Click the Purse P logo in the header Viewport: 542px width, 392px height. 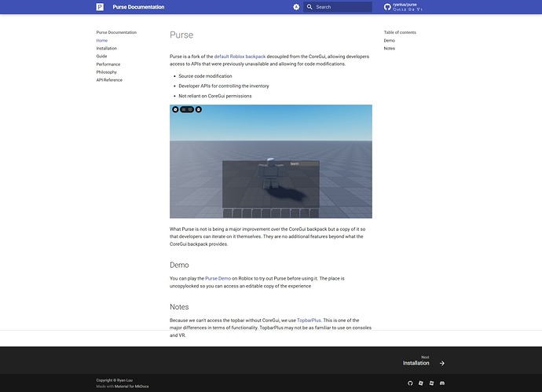click(x=100, y=7)
